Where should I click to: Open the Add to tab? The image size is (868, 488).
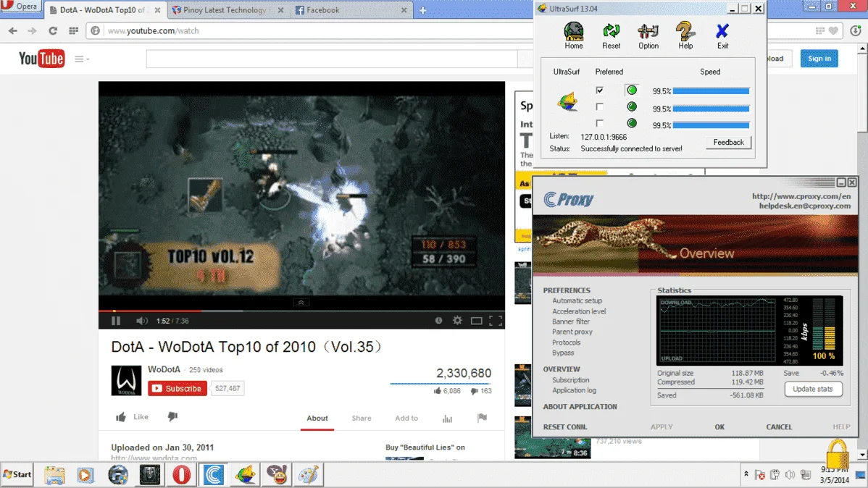click(x=406, y=418)
